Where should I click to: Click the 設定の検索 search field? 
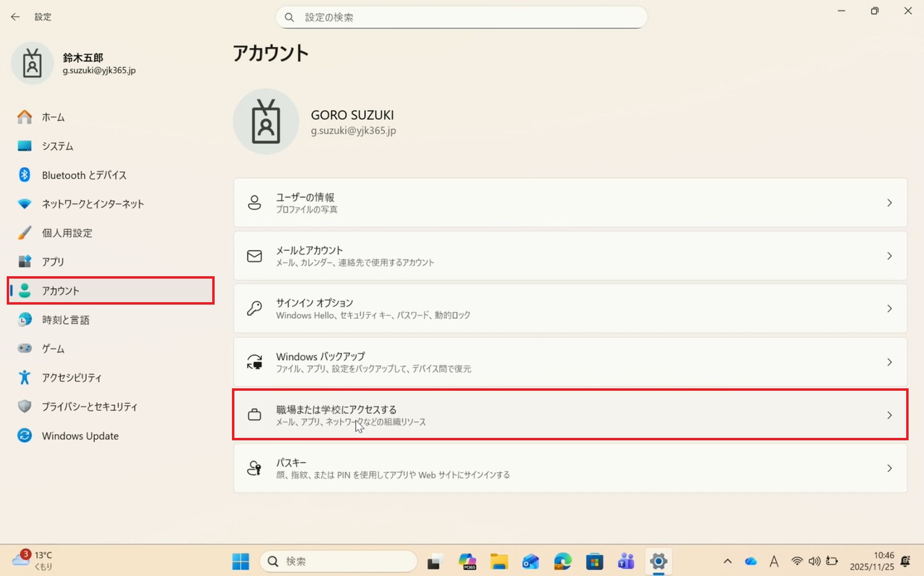tap(462, 17)
